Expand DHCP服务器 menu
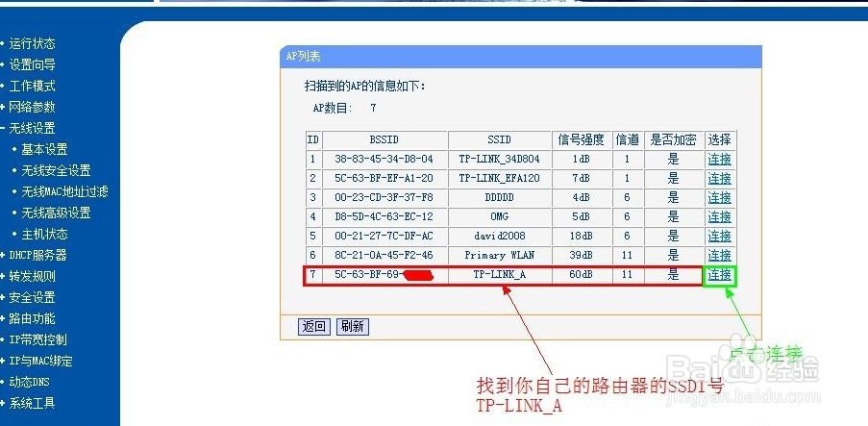 tap(37, 255)
